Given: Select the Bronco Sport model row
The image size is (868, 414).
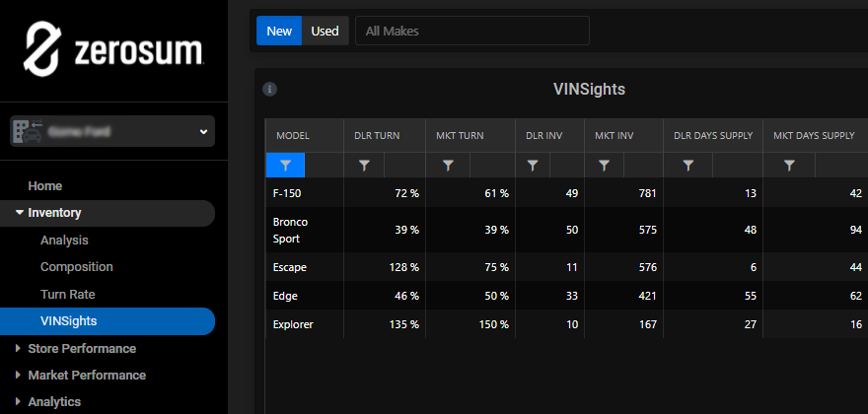Looking at the screenshot, I should coord(567,230).
